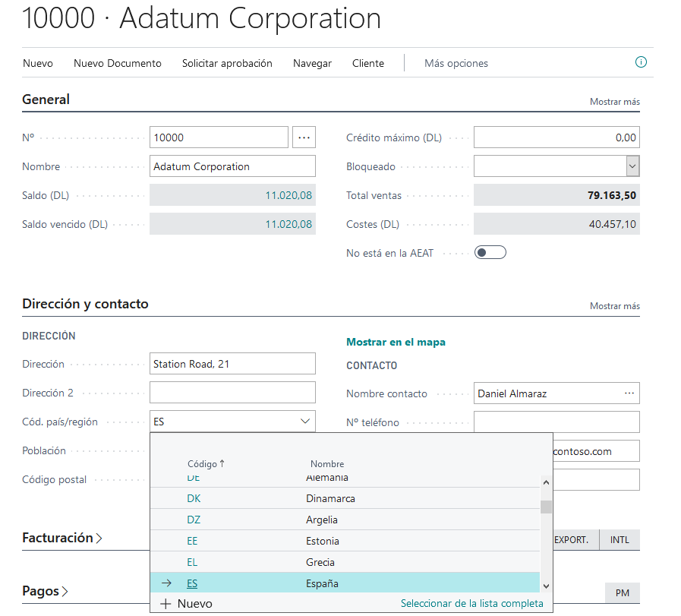The width and height of the screenshot is (681, 616).
Task: Collapse the Cód. país/región dropdown chevron
Action: pos(305,422)
